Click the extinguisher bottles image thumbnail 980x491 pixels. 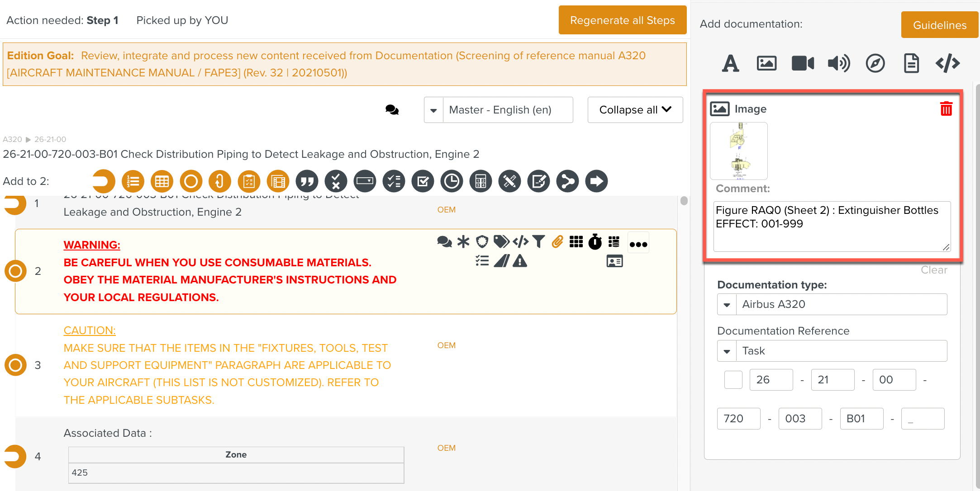point(739,151)
